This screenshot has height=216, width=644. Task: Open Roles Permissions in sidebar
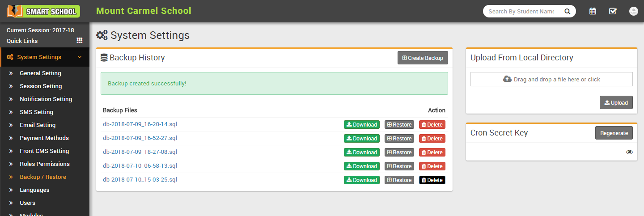coord(45,164)
